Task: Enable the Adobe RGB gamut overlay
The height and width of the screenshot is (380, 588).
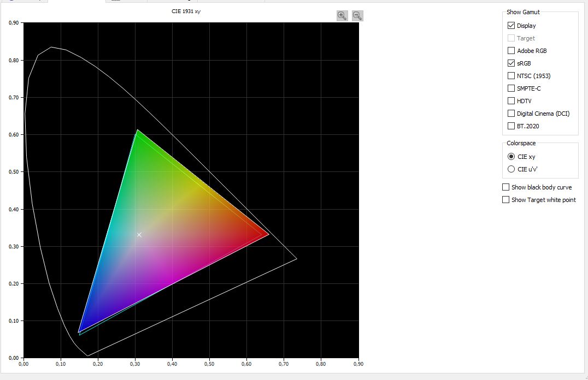Action: 511,51
